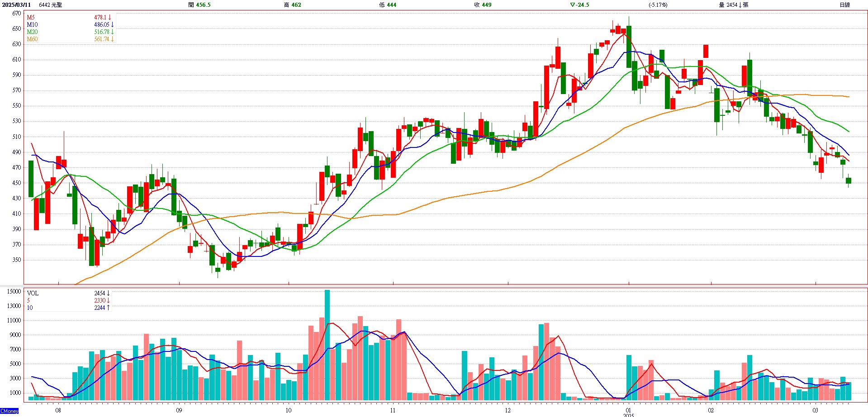
Task: Click the M20 value 516.78
Action: pos(104,32)
